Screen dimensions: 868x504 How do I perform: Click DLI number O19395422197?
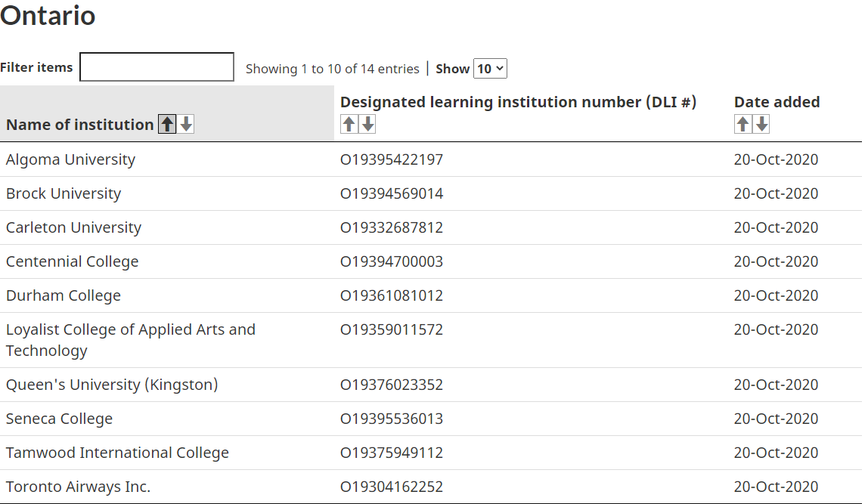click(x=392, y=159)
